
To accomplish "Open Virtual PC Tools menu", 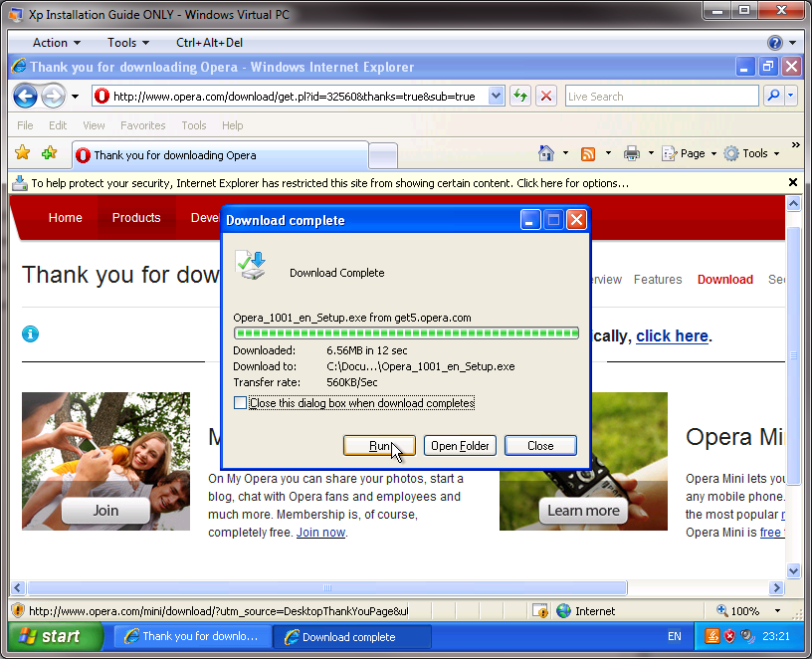I will tap(128, 43).
